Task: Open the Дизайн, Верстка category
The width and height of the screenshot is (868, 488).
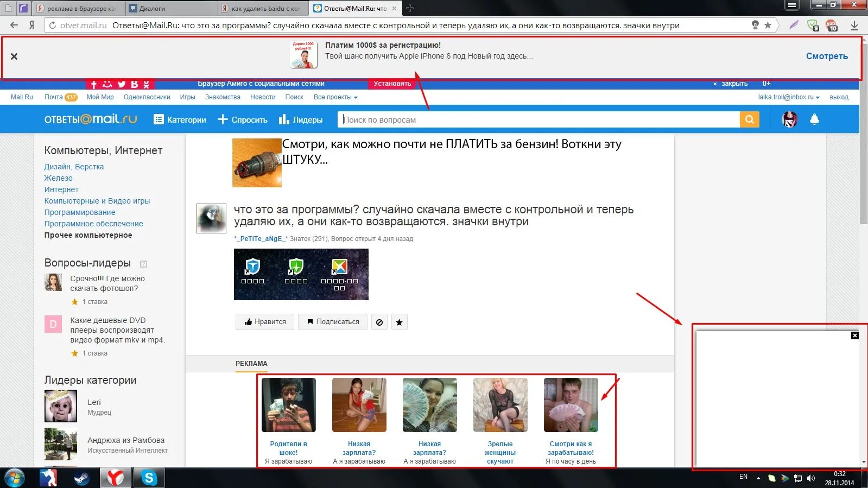Action: tap(74, 167)
